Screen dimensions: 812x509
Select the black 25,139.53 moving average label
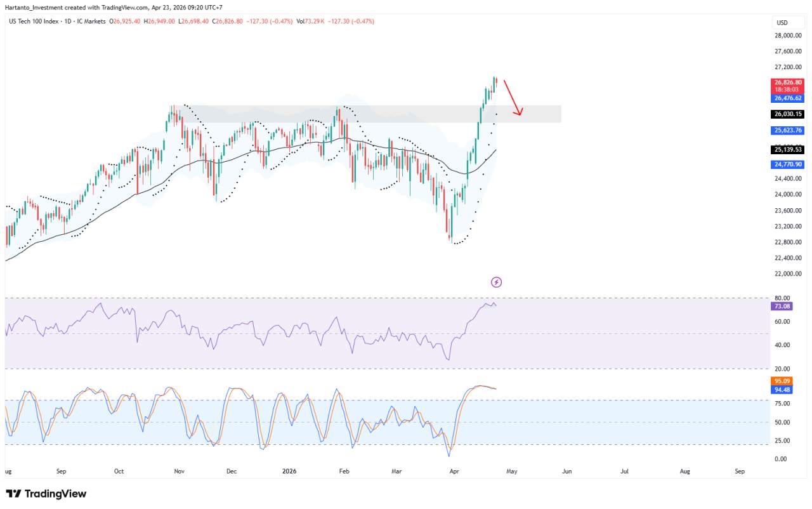pos(787,150)
